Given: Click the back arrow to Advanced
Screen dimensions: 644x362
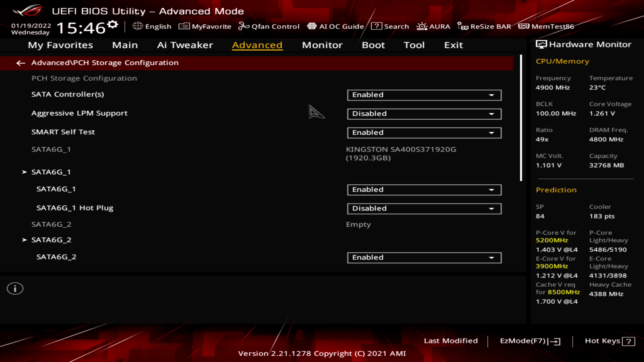Looking at the screenshot, I should (x=20, y=62).
